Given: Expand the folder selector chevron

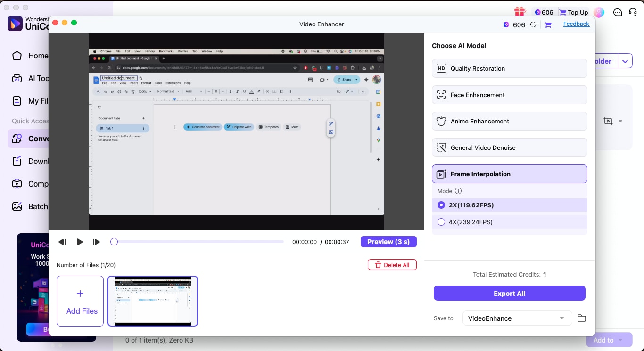Looking at the screenshot, I should (625, 61).
